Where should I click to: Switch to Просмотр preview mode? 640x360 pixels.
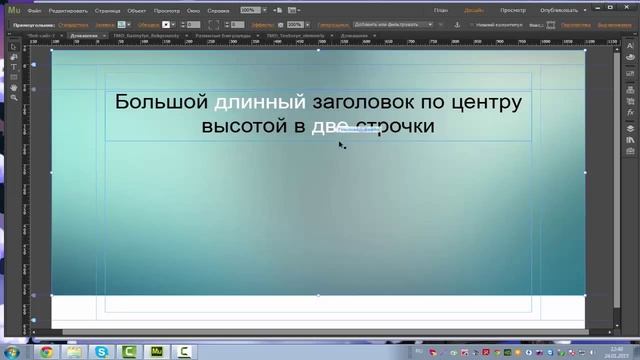pos(513,10)
